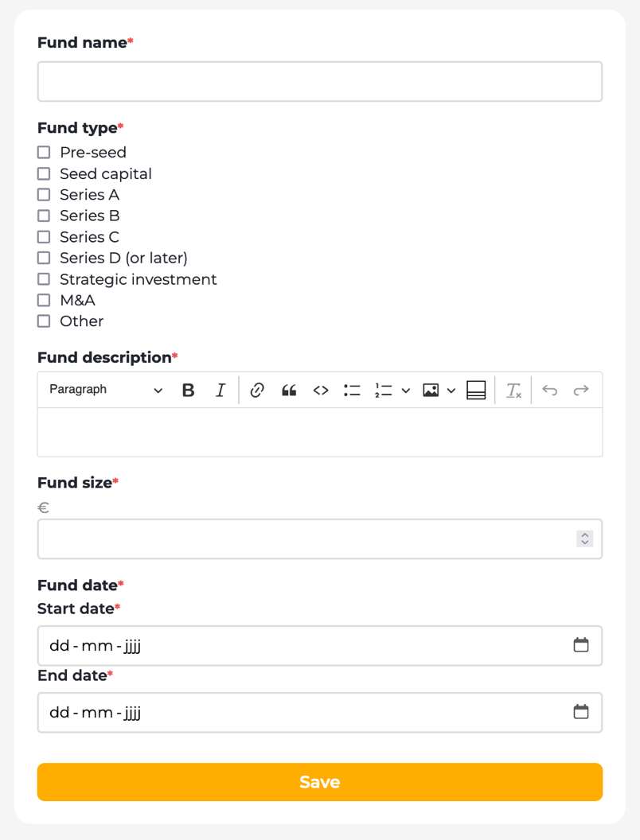Redo the last editor action
This screenshot has width=640, height=840.
580,390
